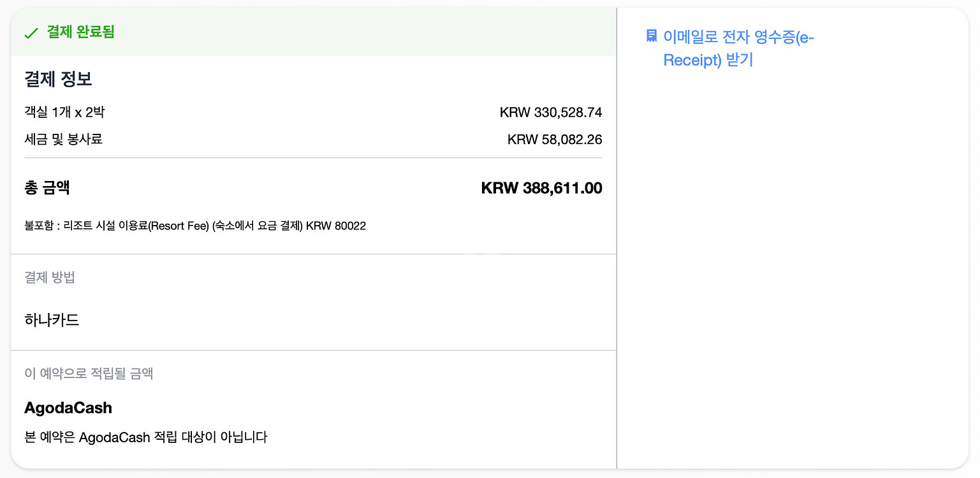The width and height of the screenshot is (980, 478).
Task: Select the 총 금액 label
Action: click(47, 188)
